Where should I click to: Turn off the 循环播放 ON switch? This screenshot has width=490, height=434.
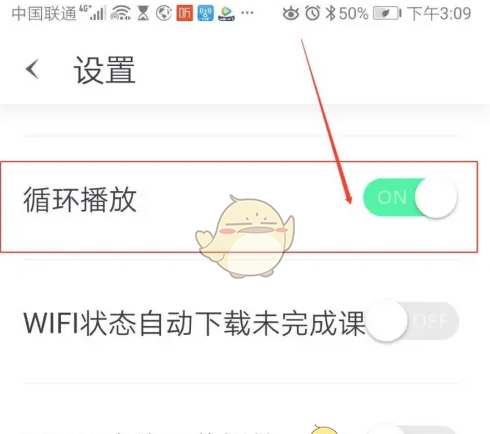point(410,197)
